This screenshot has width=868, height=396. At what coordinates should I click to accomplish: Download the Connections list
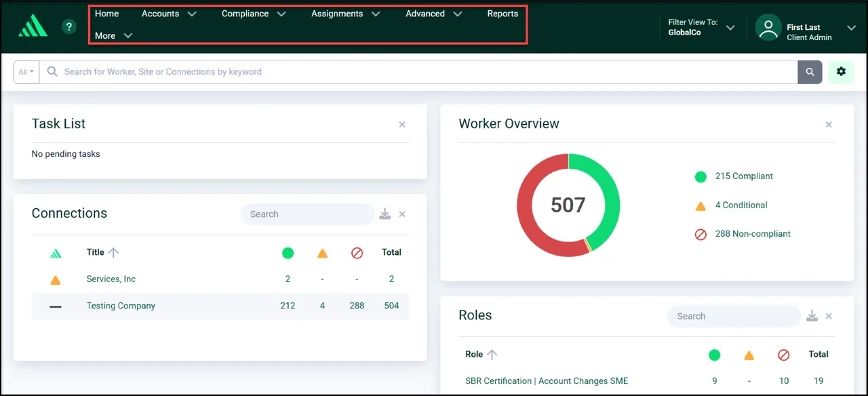385,214
